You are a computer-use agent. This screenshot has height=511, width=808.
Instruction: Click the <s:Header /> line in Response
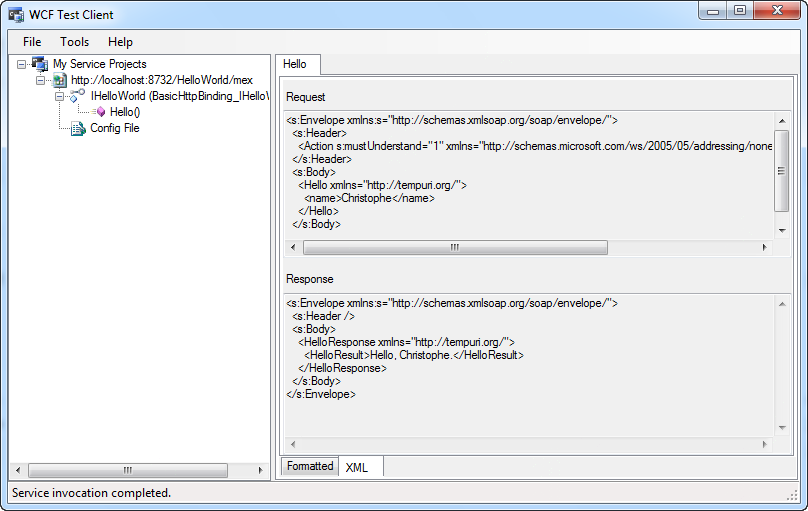[323, 316]
